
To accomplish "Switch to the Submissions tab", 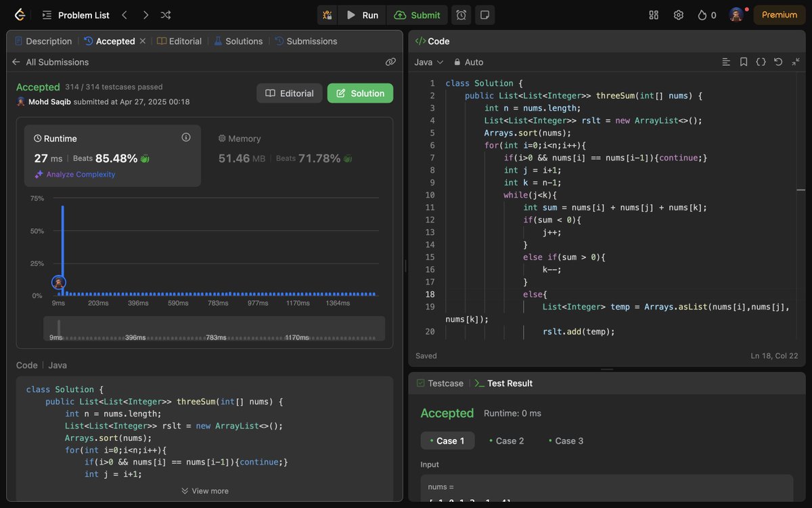I will pyautogui.click(x=306, y=41).
